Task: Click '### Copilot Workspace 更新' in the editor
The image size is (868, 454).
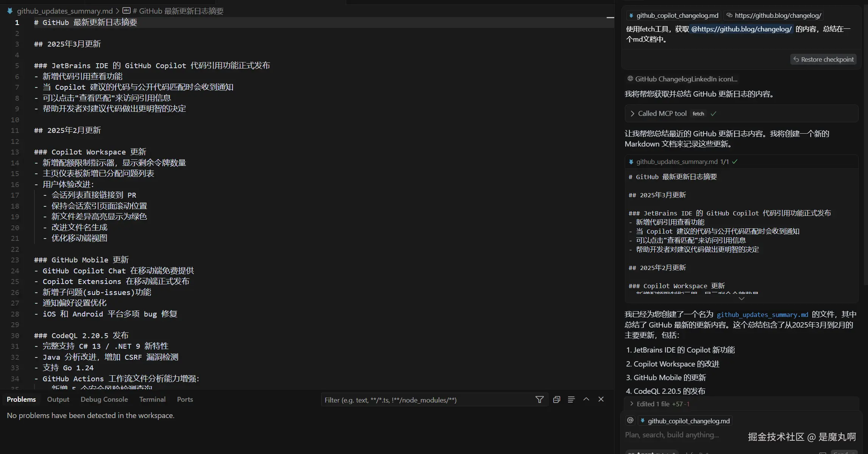Action: pos(90,152)
